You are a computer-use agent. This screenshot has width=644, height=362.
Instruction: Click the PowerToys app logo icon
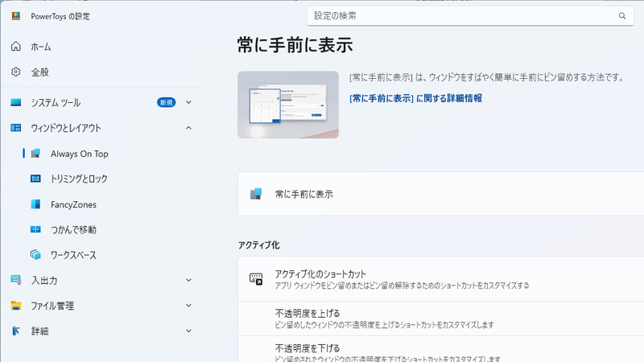16,16
